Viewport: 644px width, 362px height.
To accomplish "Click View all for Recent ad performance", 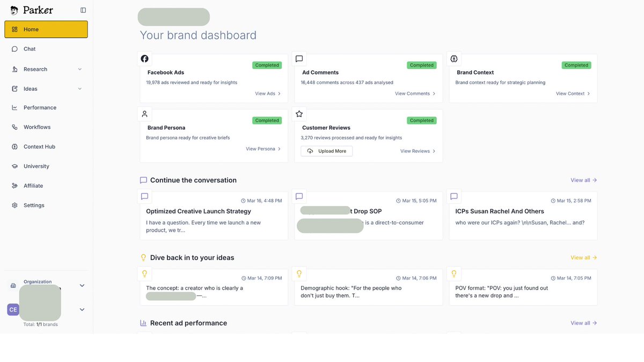I will [x=584, y=323].
